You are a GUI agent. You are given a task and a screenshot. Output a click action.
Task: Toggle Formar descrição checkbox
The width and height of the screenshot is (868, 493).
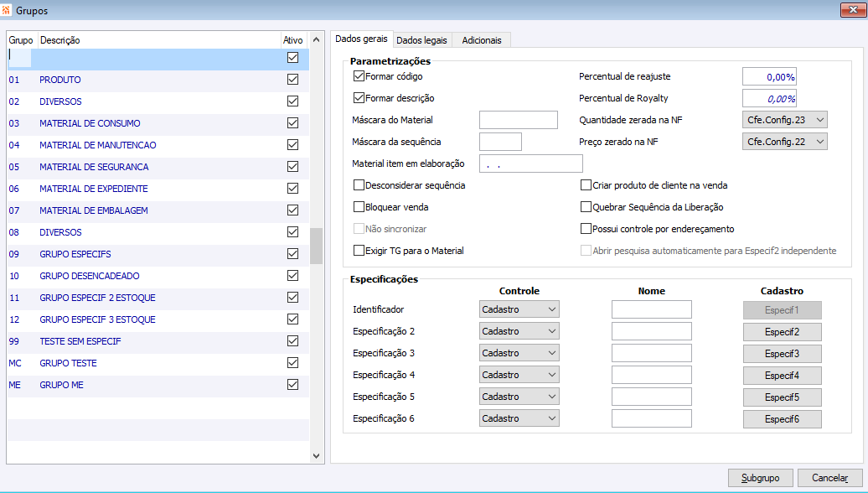click(359, 98)
